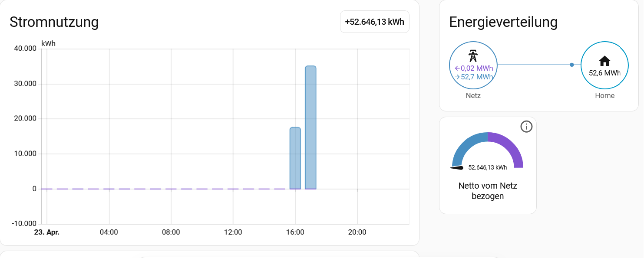Click the transmission tower grid icon
This screenshot has height=258, width=644.
[x=473, y=56]
